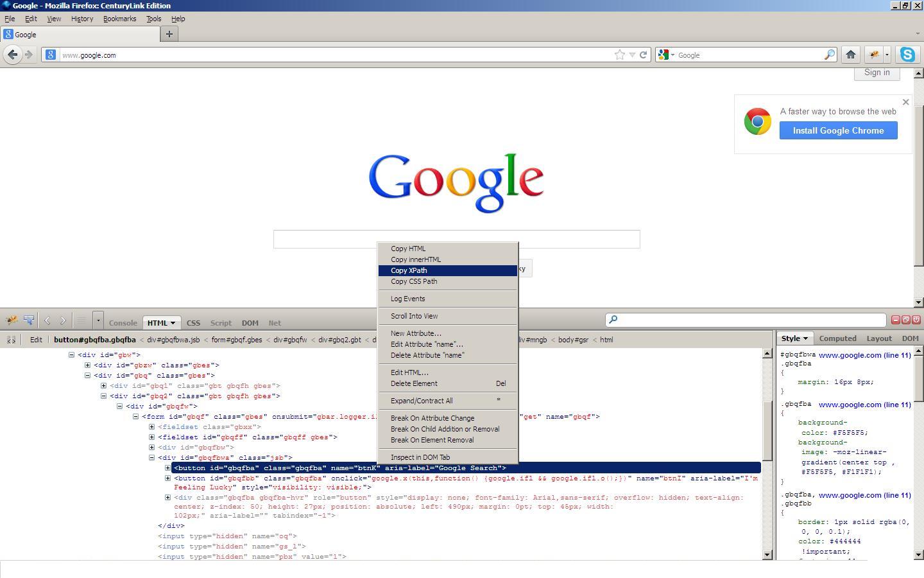Reload the page with the refresh icon
Viewport: 924px width, 578px height.
click(643, 55)
